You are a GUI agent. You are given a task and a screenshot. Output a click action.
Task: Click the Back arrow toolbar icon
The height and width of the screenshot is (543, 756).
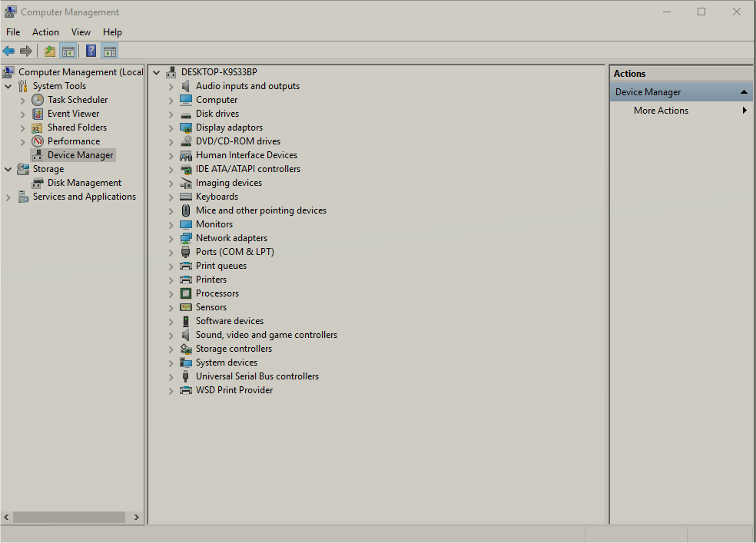[x=8, y=51]
